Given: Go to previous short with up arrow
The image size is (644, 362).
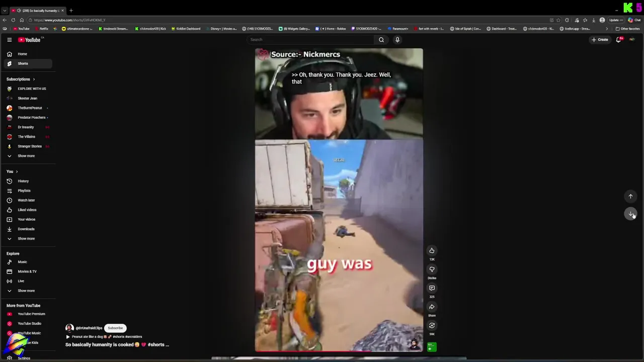Looking at the screenshot, I should (630, 197).
